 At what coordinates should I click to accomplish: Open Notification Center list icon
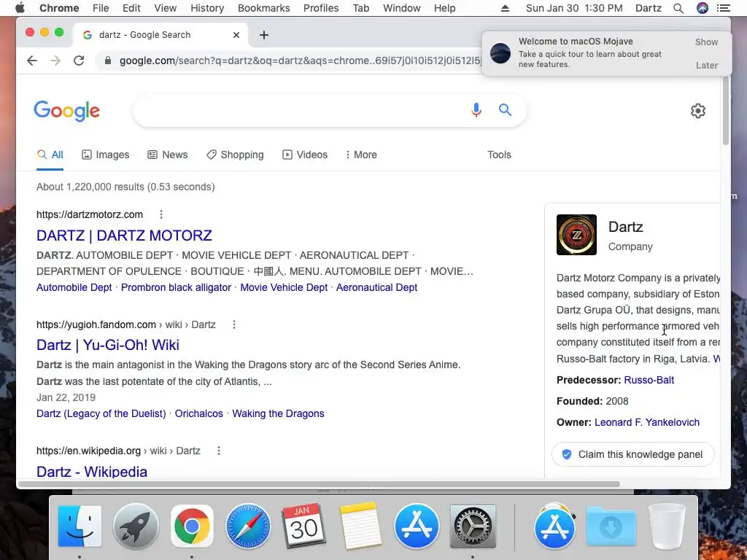click(724, 8)
